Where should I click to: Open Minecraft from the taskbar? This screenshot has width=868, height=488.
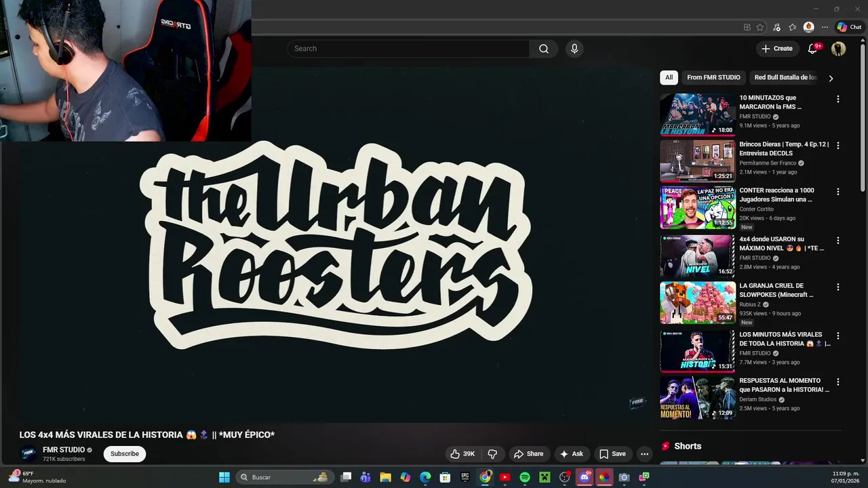click(545, 477)
